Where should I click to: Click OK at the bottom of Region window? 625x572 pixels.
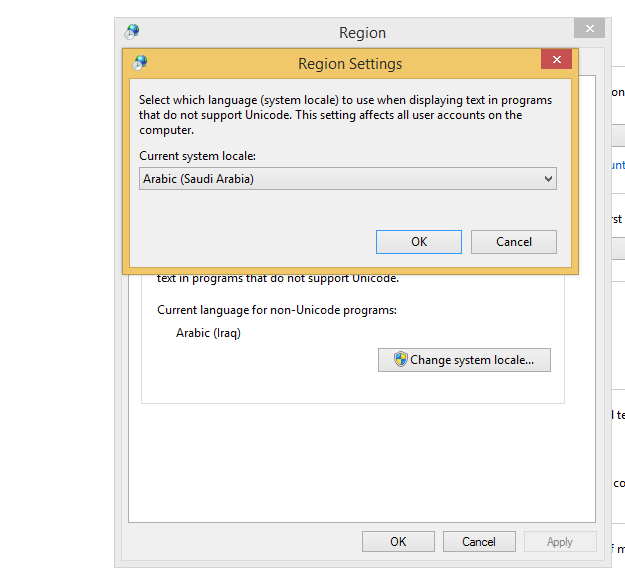(398, 542)
